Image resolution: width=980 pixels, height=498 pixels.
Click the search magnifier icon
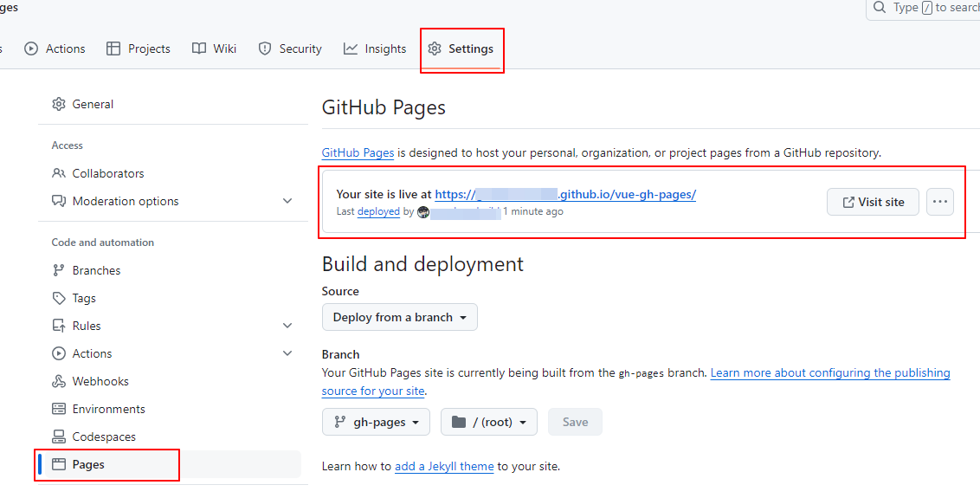880,8
